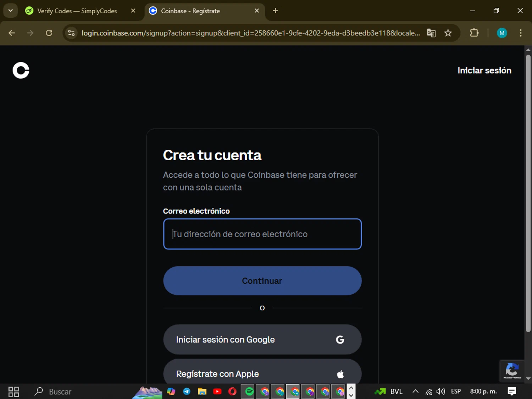Click the address bar URL
532x399 pixels.
coord(251,33)
